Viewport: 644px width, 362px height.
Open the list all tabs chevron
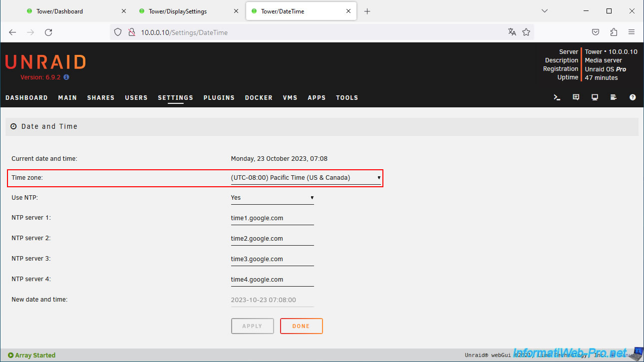point(545,11)
